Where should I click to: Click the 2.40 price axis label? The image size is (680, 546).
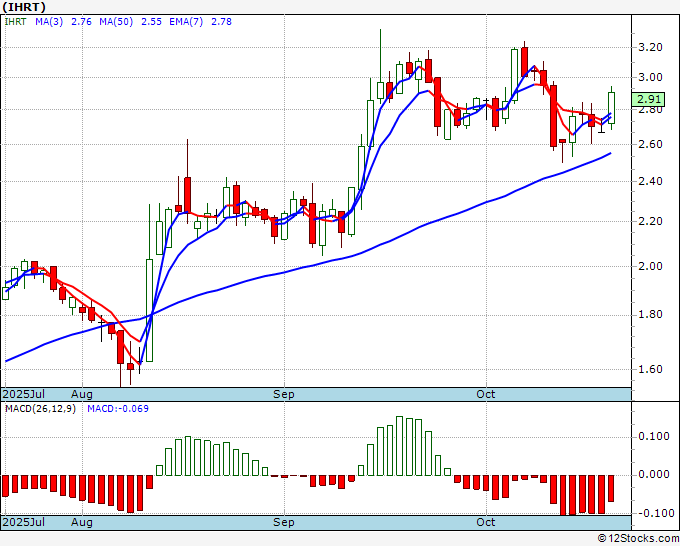tap(651, 181)
